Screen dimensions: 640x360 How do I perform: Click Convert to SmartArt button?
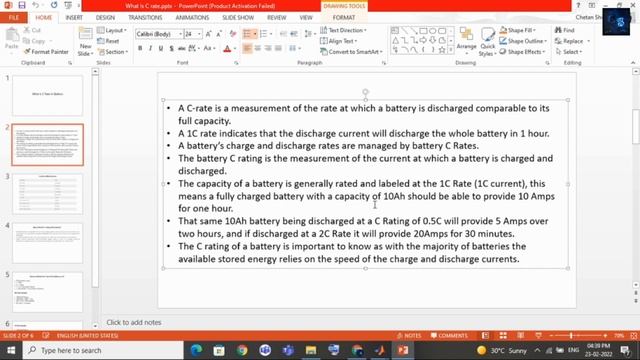(352, 52)
